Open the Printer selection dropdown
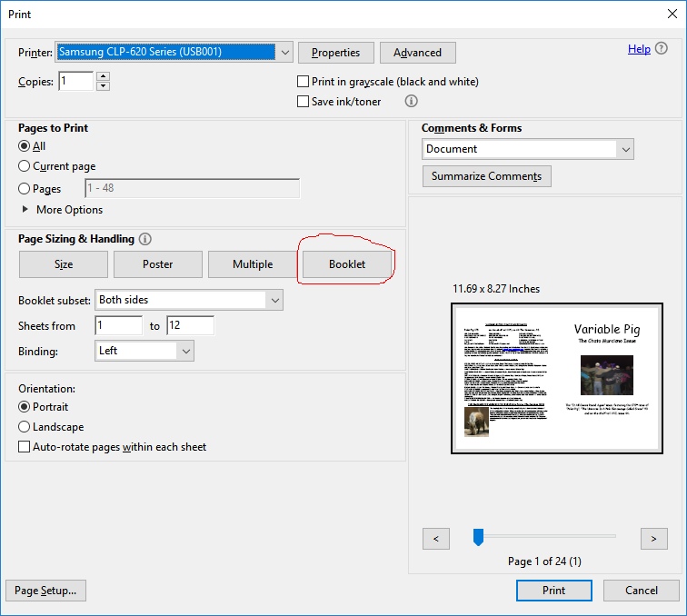The width and height of the screenshot is (687, 616). pyautogui.click(x=284, y=52)
